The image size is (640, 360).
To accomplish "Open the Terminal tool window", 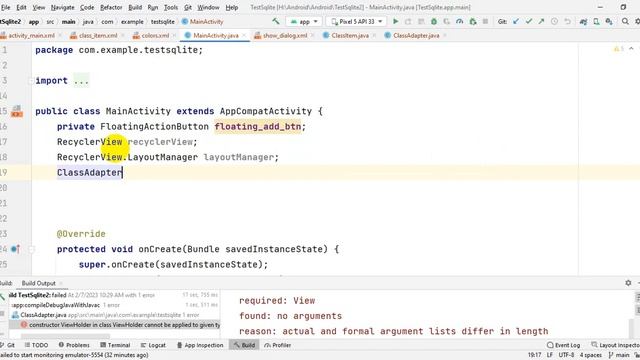I will pos(115,345).
